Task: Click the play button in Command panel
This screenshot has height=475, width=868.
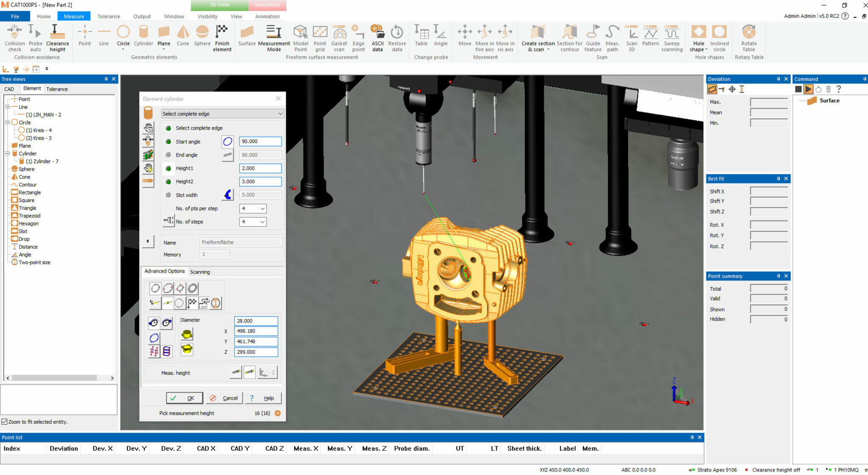Action: pyautogui.click(x=808, y=89)
